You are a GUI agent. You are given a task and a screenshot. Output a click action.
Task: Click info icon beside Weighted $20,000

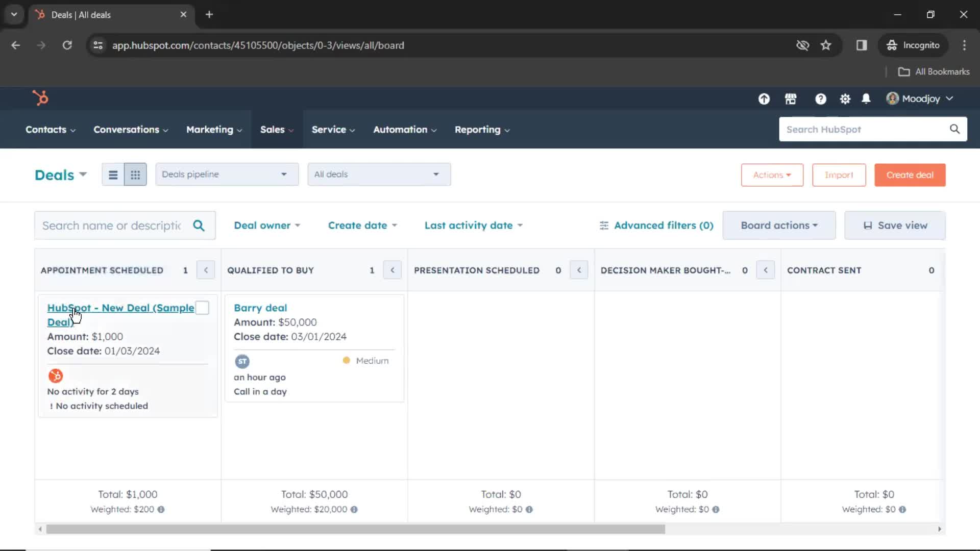(354, 509)
